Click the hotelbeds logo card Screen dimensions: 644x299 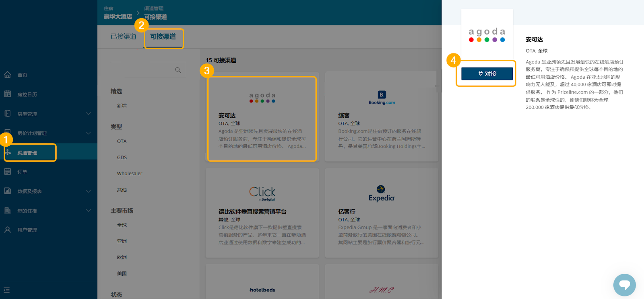pos(262,290)
